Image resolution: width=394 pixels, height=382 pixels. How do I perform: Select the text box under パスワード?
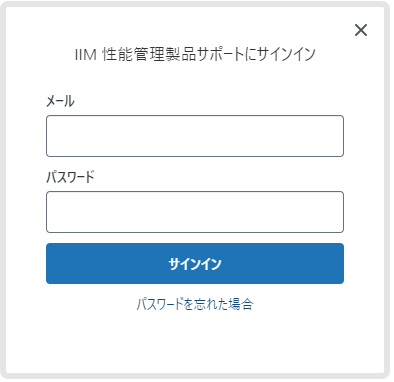[195, 212]
